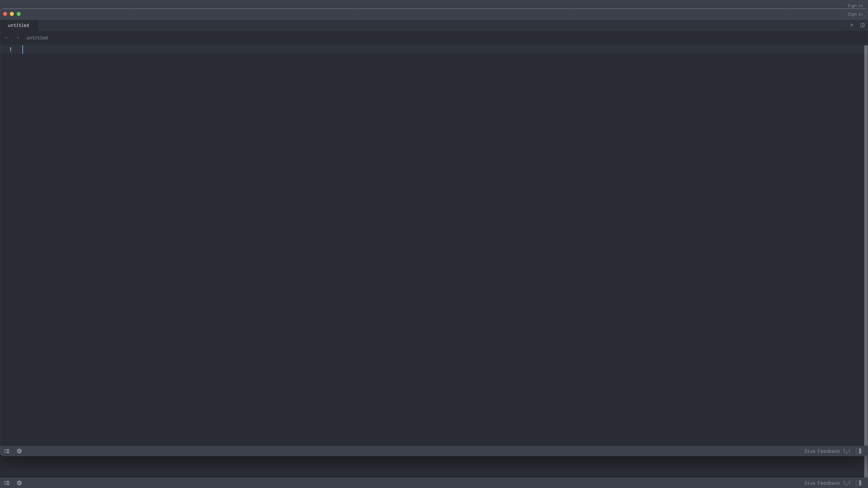Select the untitled tab

click(x=18, y=25)
